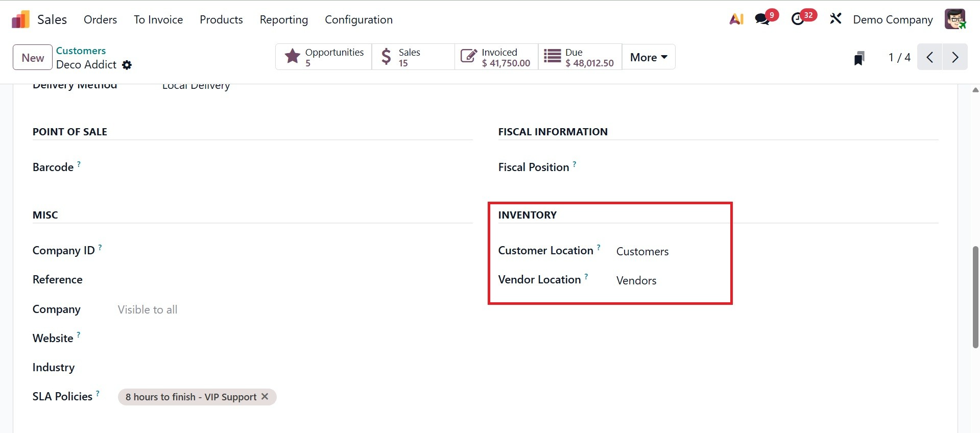The width and height of the screenshot is (980, 433).
Task: Go to the next customer record
Action: coord(954,57)
